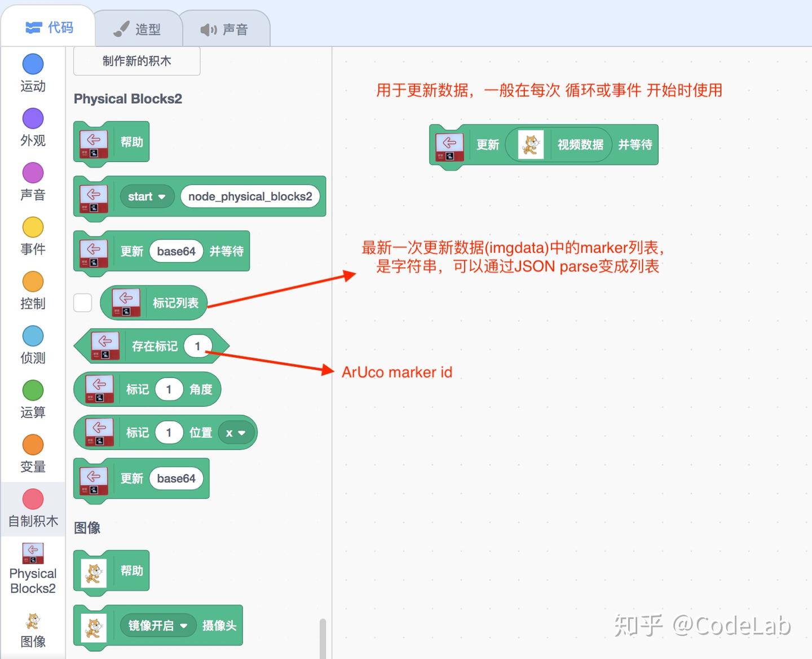This screenshot has width=812, height=659.
Task: Open the 控制 orange category circle
Action: [33, 282]
